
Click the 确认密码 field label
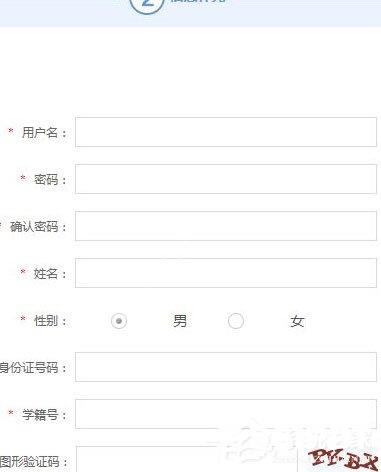tap(34, 227)
